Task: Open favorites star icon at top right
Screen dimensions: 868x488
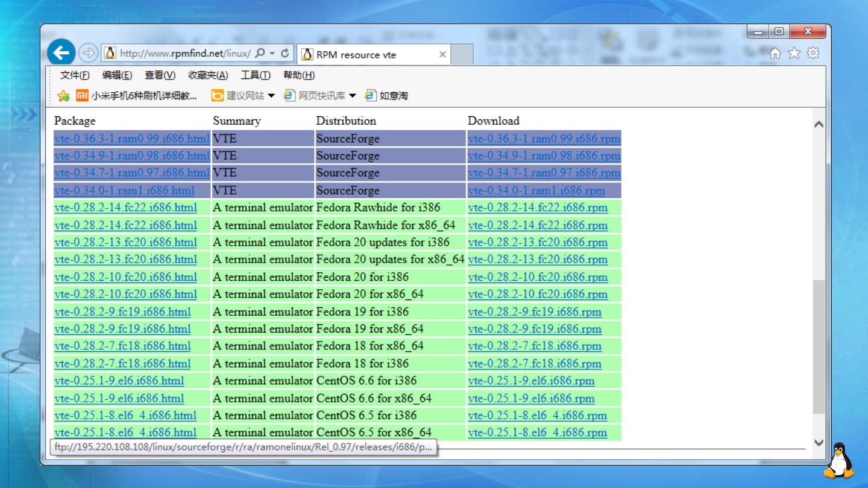Action: 794,53
